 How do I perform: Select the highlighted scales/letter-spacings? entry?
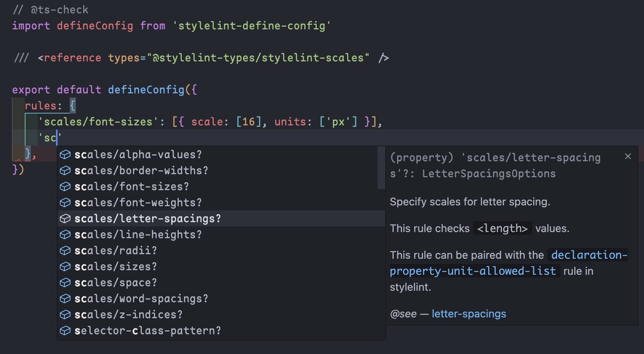point(221,218)
